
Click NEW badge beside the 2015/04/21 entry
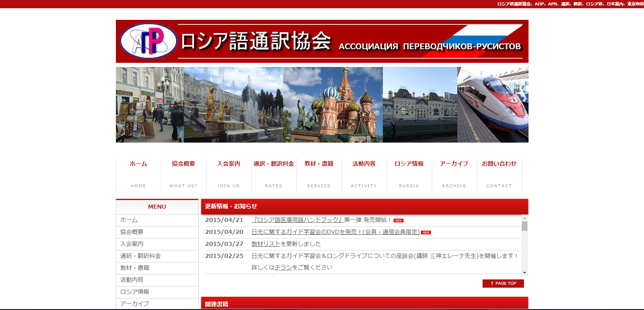(398, 220)
